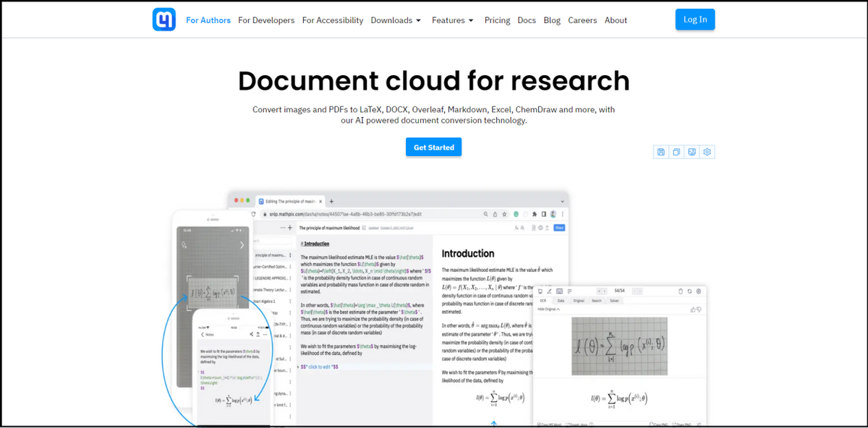Visit the Blog page
This screenshot has height=428, width=868.
tap(552, 20)
